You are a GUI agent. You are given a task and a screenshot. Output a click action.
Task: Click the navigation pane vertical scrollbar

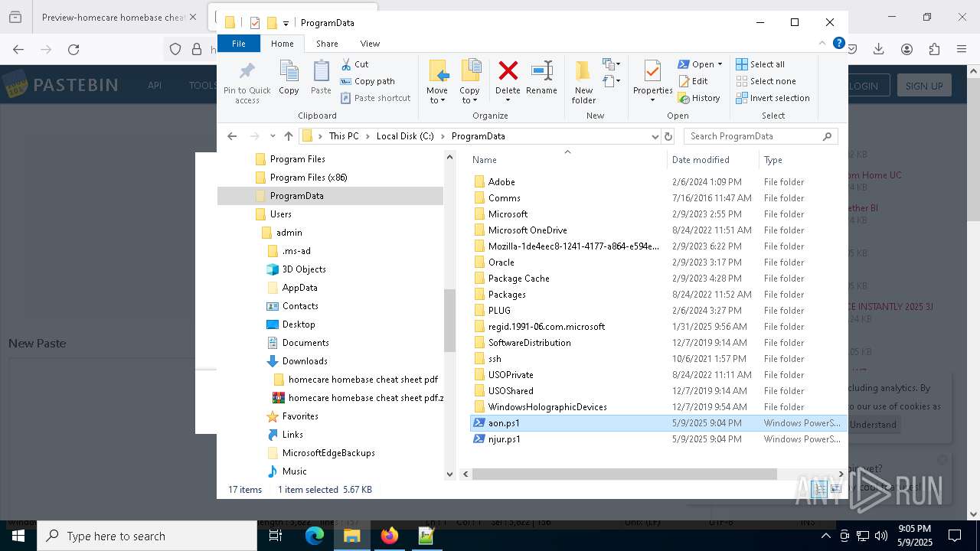(449, 320)
